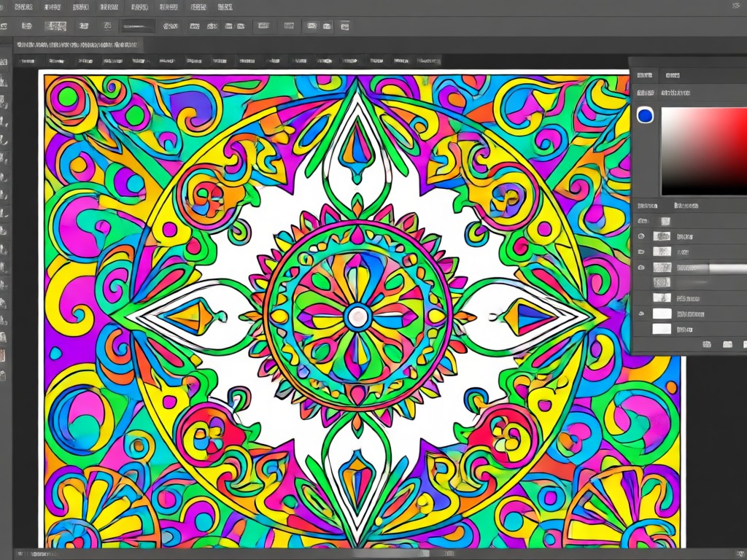
Task: Open the last menu in the menu bar
Action: pos(225,7)
